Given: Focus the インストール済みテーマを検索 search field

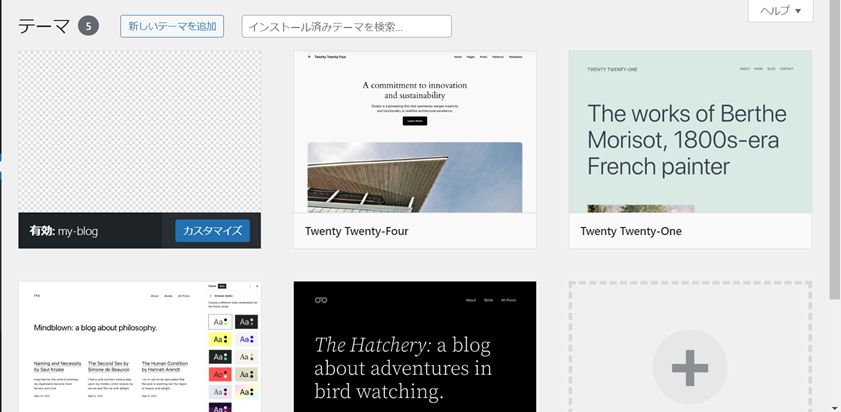Looking at the screenshot, I should pyautogui.click(x=346, y=26).
